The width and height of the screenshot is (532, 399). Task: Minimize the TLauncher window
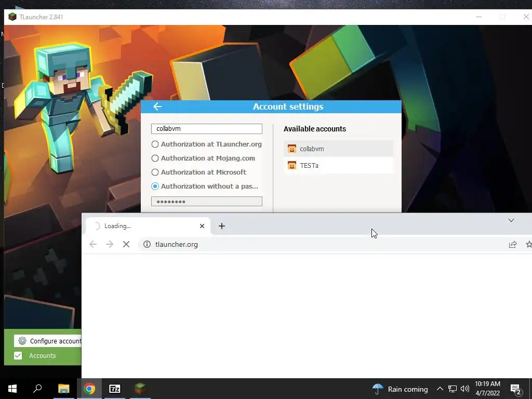coord(478,17)
